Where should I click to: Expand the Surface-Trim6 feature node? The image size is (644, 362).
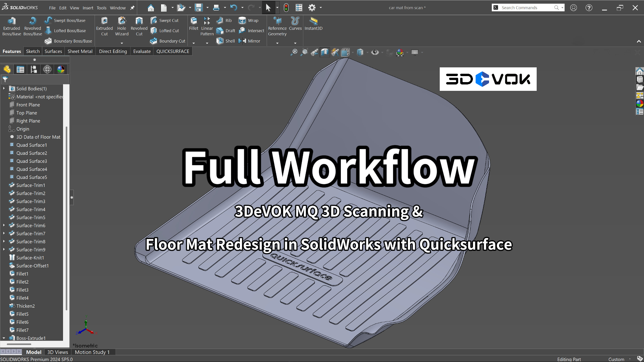click(4, 225)
